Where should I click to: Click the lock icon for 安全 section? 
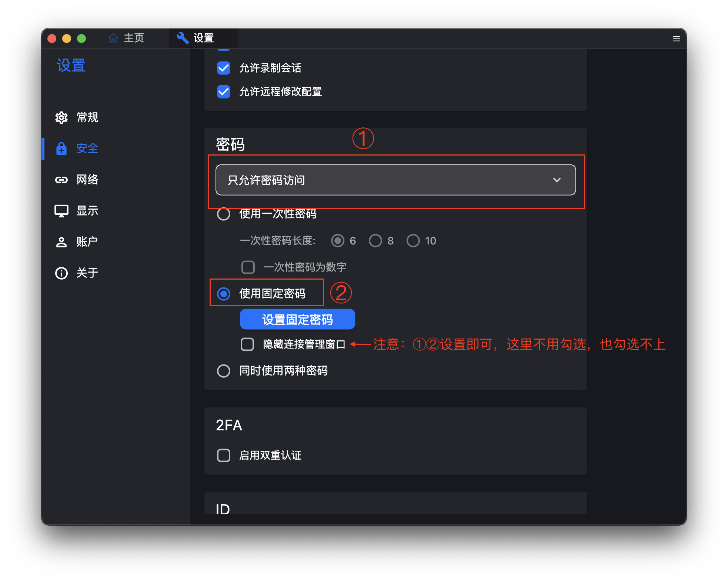[x=61, y=149]
